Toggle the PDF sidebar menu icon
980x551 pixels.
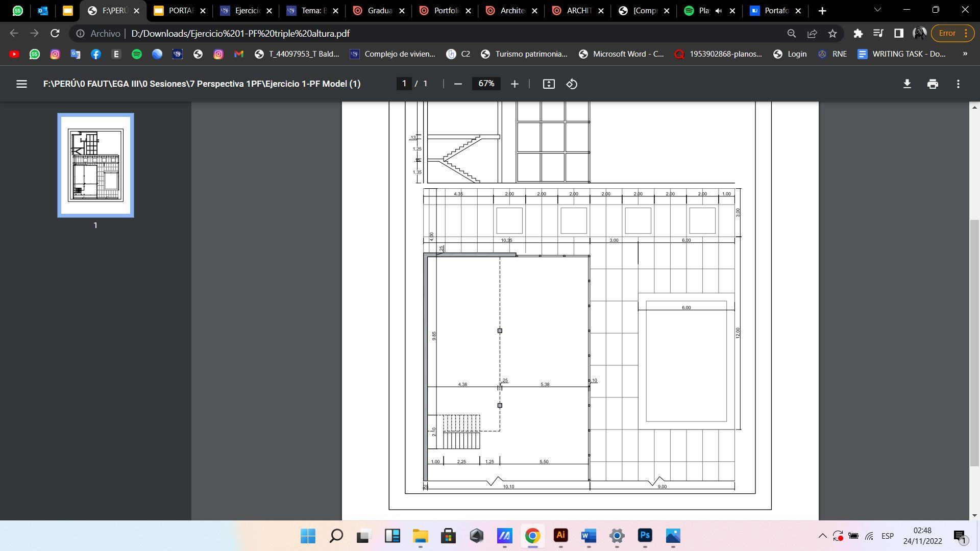[x=21, y=84]
